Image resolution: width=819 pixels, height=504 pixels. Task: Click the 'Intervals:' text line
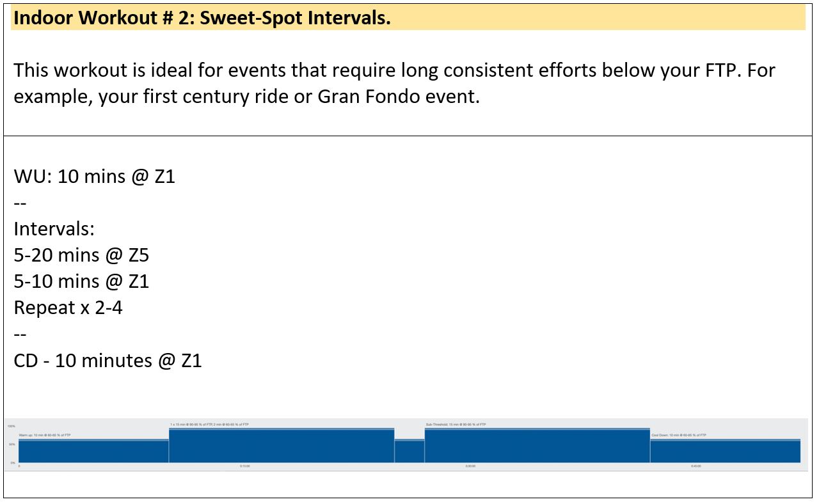(x=54, y=228)
